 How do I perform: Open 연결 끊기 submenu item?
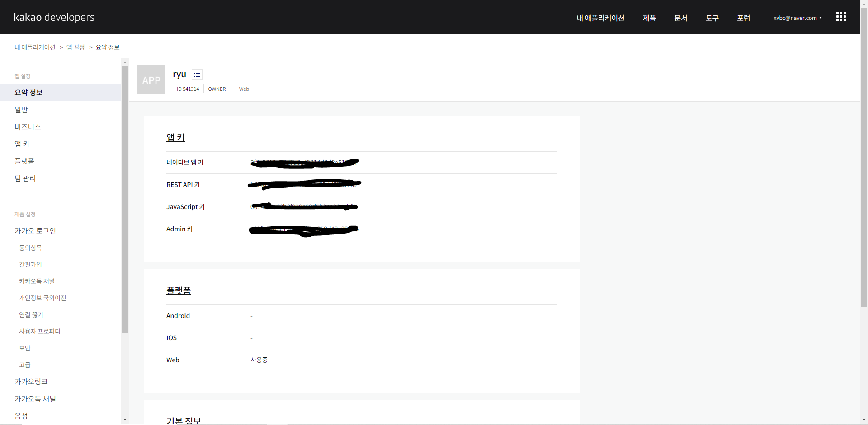click(31, 315)
